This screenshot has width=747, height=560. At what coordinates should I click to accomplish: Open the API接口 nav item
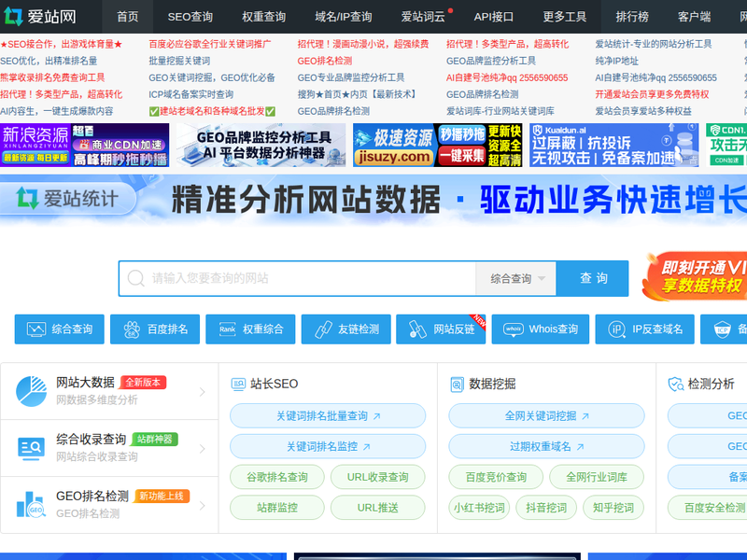click(x=494, y=17)
